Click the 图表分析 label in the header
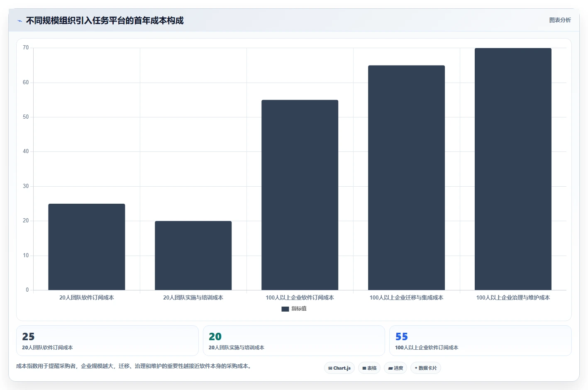 pos(560,20)
